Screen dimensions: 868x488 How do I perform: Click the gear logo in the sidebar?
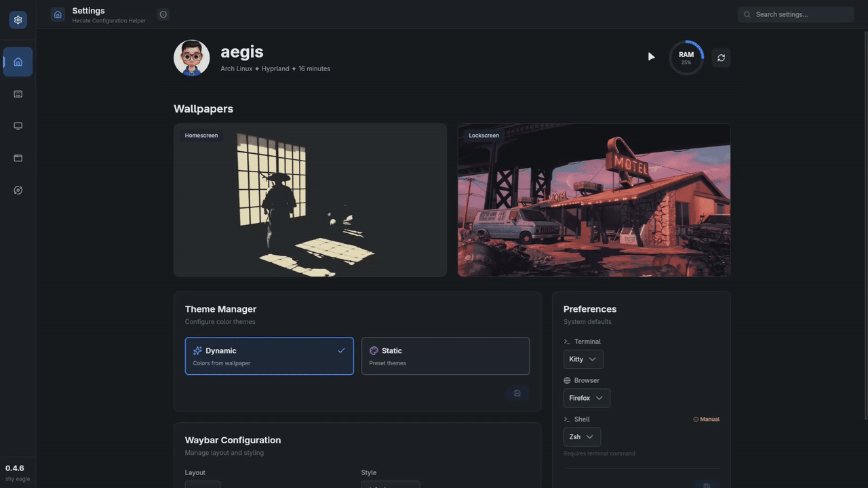(18, 20)
